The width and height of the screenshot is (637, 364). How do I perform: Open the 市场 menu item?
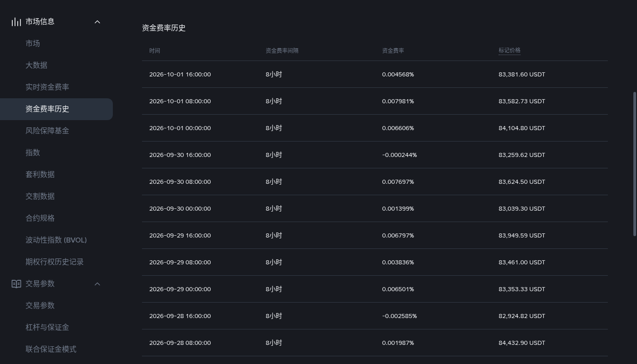tap(33, 44)
